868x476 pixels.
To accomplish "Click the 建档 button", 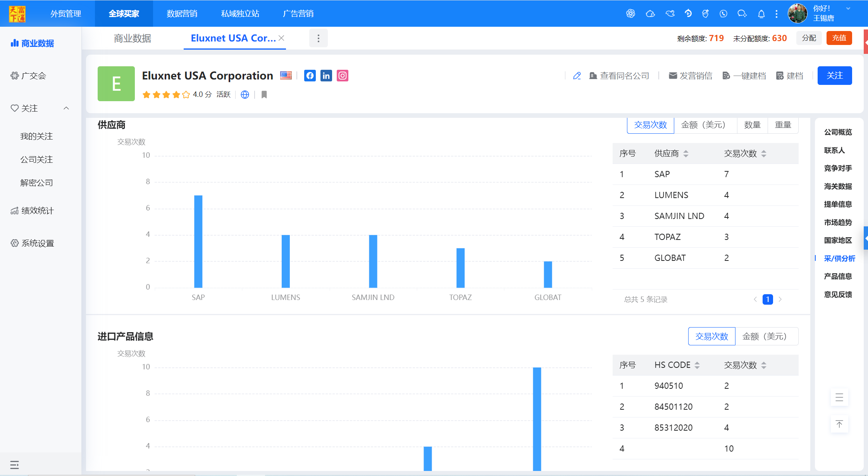I will [x=790, y=76].
